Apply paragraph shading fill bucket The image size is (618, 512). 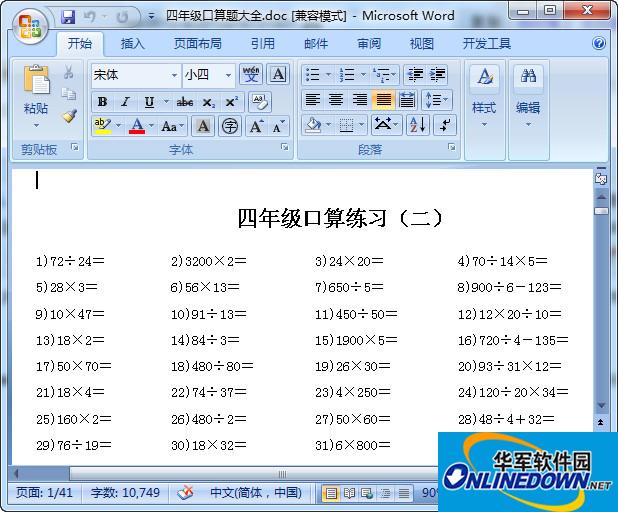tap(313, 125)
